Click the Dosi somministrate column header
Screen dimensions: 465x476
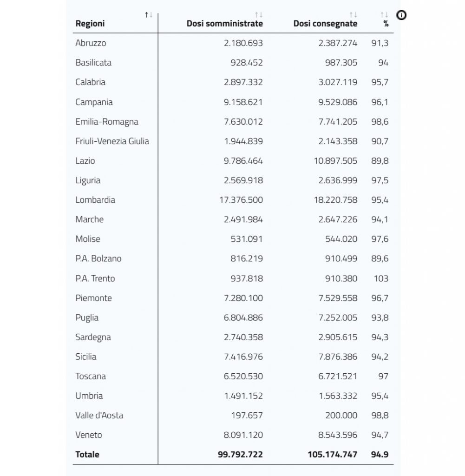pyautogui.click(x=224, y=23)
